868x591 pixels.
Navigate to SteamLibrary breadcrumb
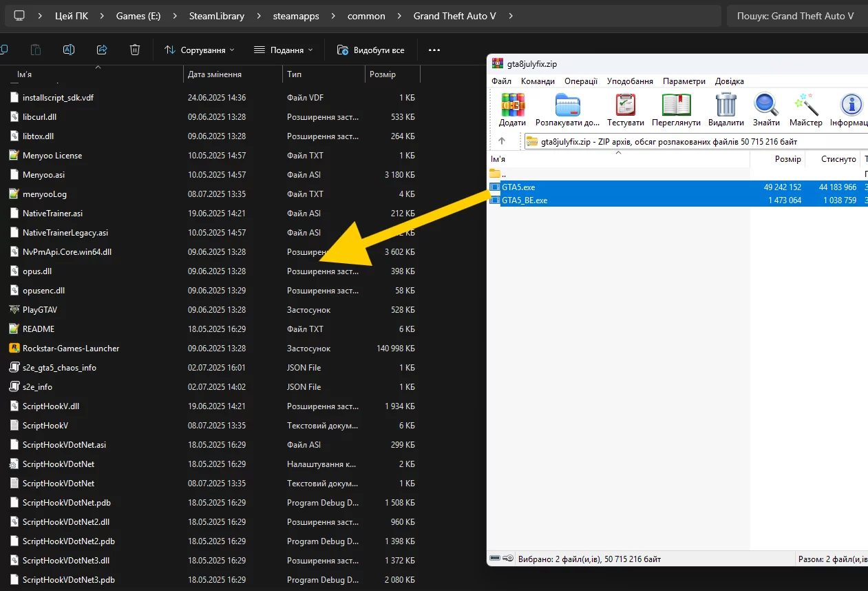(217, 16)
